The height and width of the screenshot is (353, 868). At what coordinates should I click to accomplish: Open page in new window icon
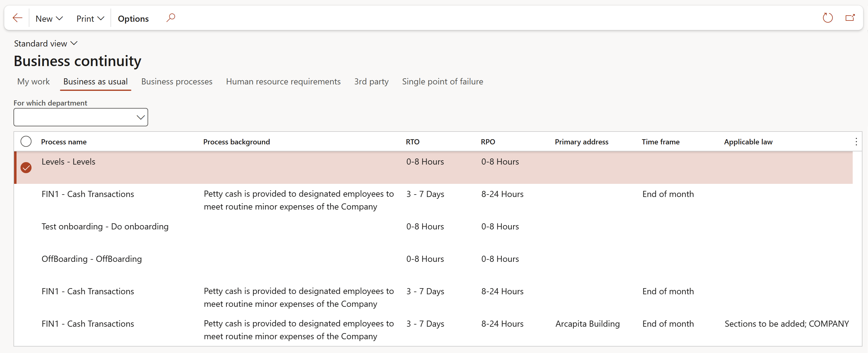850,18
